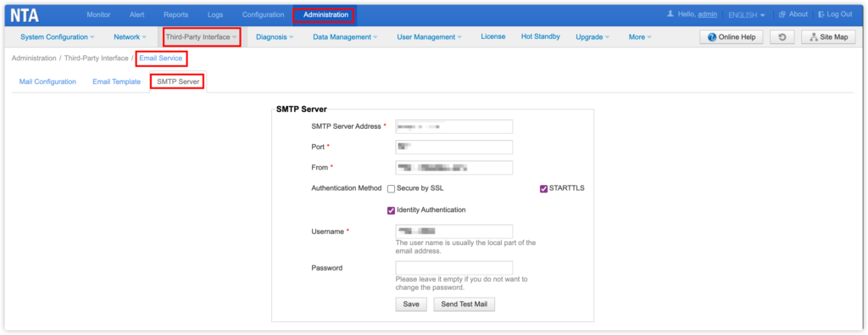Click the Port input field
This screenshot has height=335, width=868.
454,148
